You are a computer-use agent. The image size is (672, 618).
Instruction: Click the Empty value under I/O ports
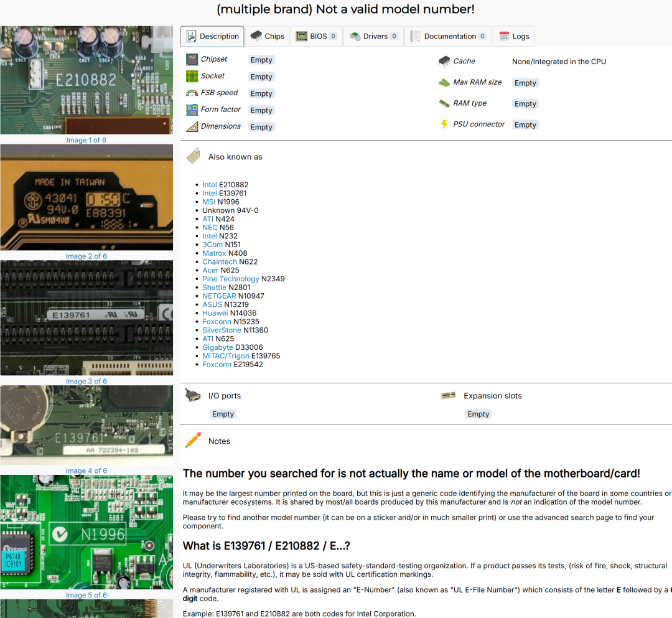click(223, 414)
